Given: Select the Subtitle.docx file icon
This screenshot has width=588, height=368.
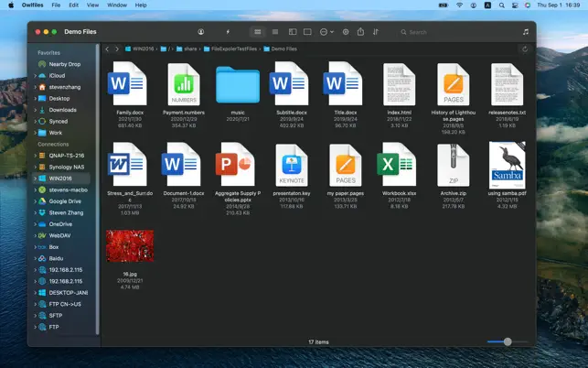Looking at the screenshot, I should (290, 83).
